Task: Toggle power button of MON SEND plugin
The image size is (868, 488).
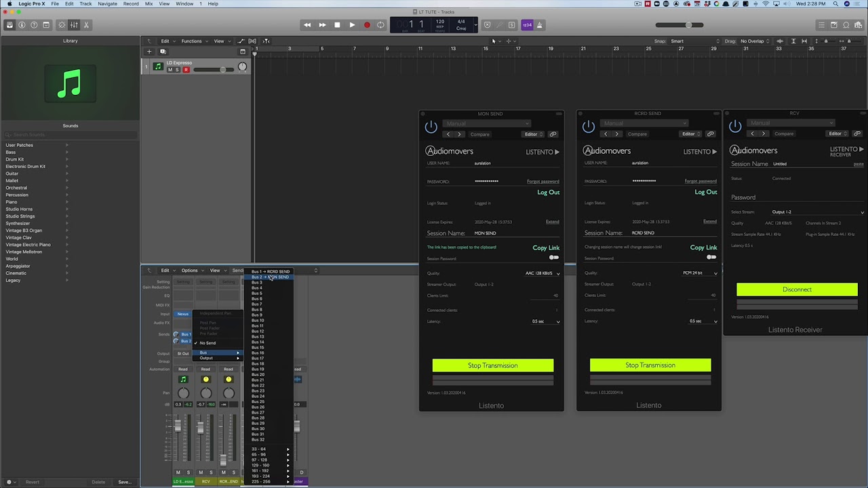Action: point(431,127)
